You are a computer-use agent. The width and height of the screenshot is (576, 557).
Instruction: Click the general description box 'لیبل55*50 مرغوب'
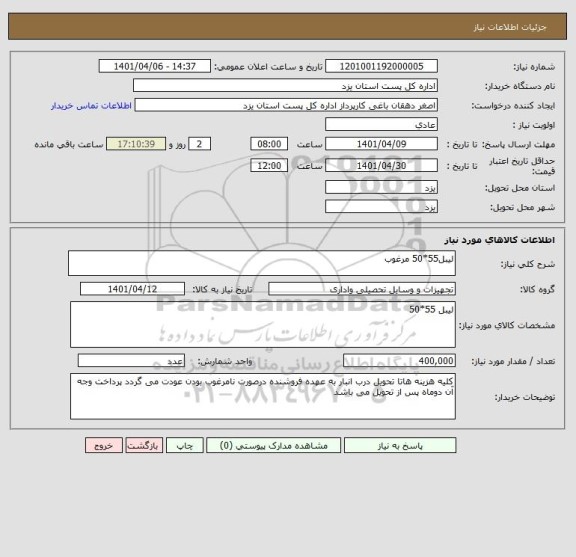coord(262,263)
